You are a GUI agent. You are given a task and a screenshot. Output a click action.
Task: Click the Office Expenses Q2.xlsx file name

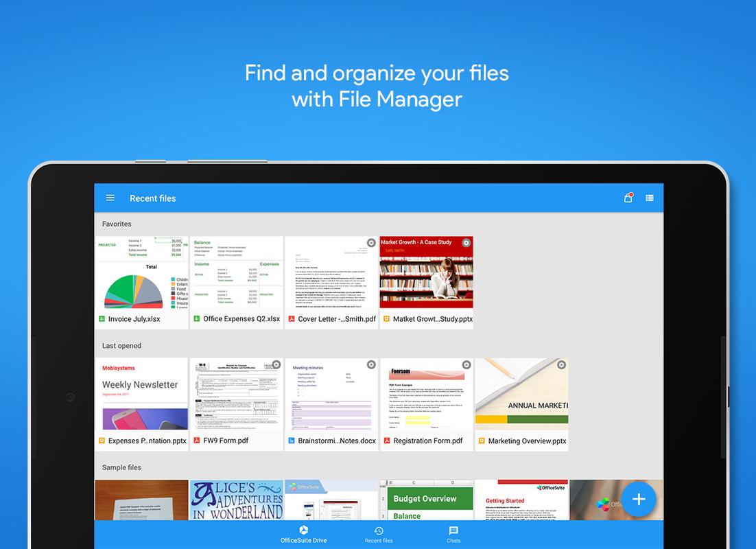click(x=241, y=319)
